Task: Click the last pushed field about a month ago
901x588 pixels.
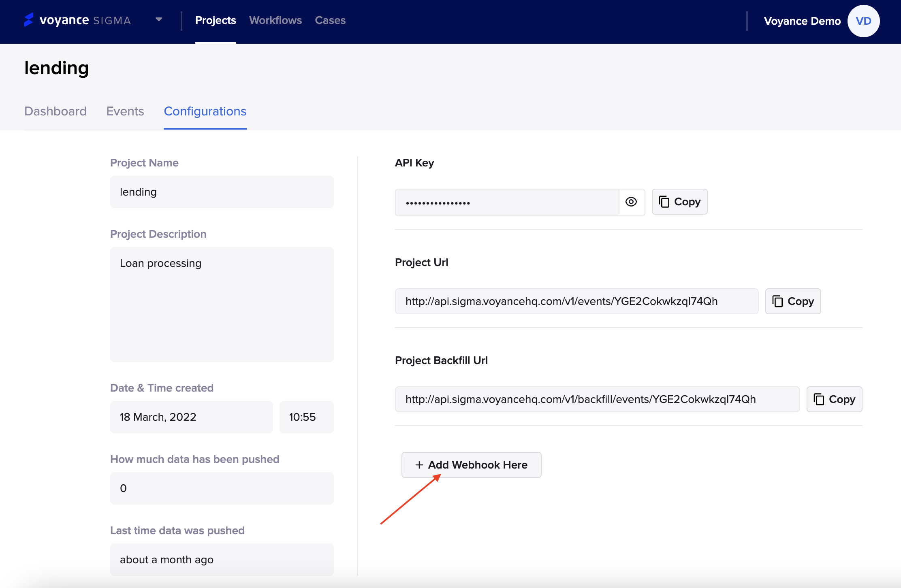Action: click(222, 560)
